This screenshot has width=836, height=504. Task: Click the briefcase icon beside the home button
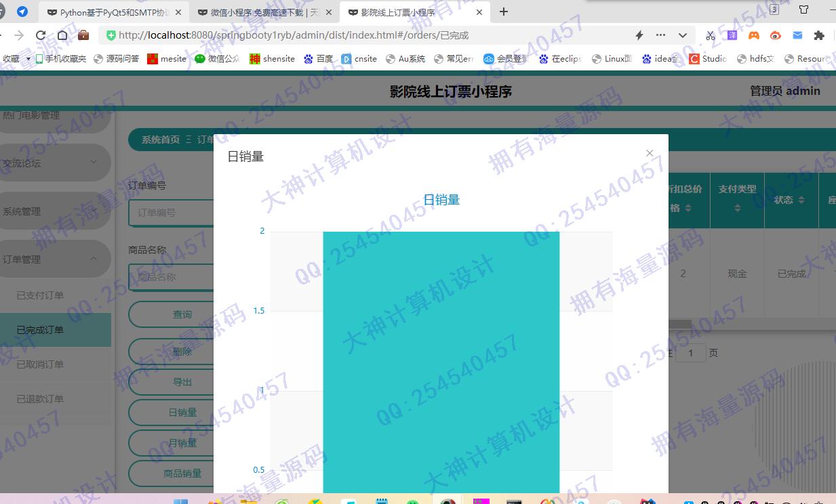click(83, 35)
